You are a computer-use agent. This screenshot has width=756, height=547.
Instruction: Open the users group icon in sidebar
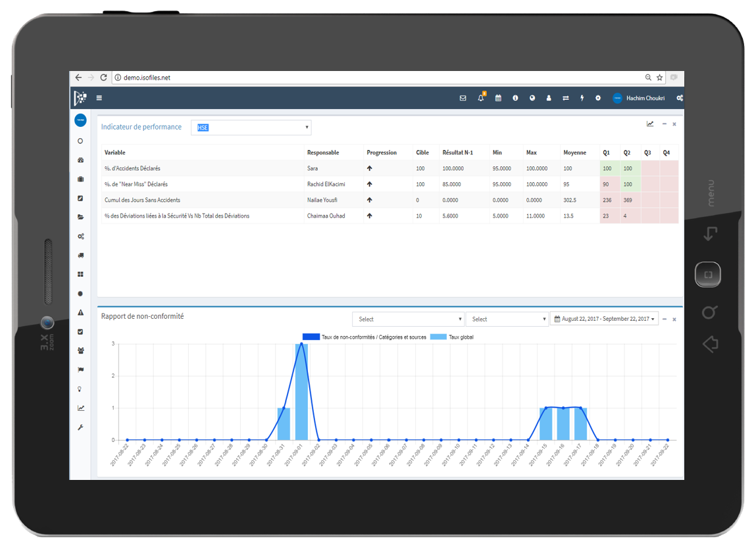click(x=80, y=350)
